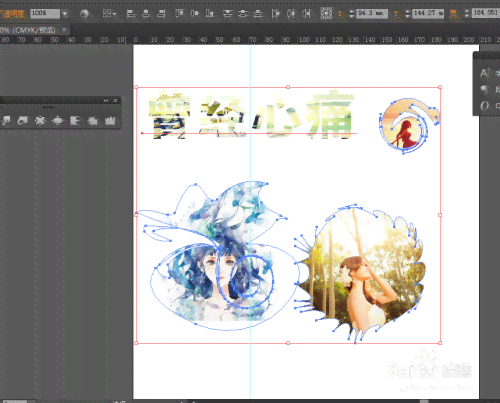This screenshot has height=403, width=500.
Task: Open the Paragraph panel icon
Action: click(x=485, y=89)
